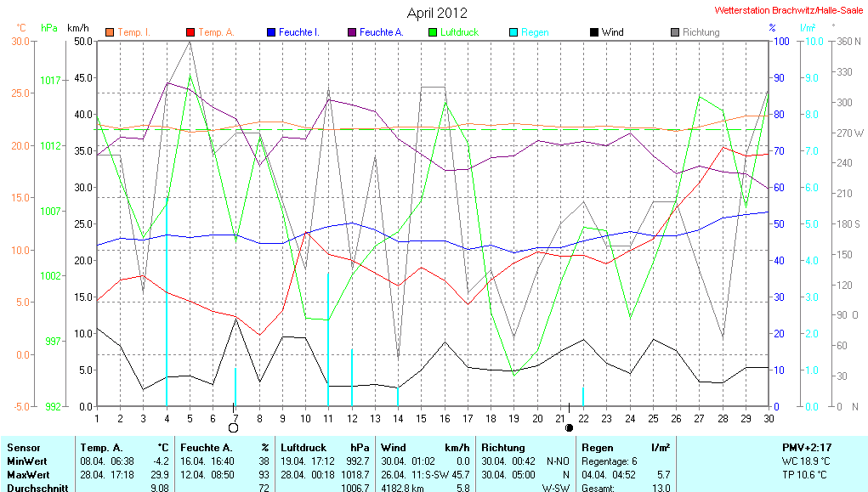Click the full moon icon below day 7

tap(234, 427)
